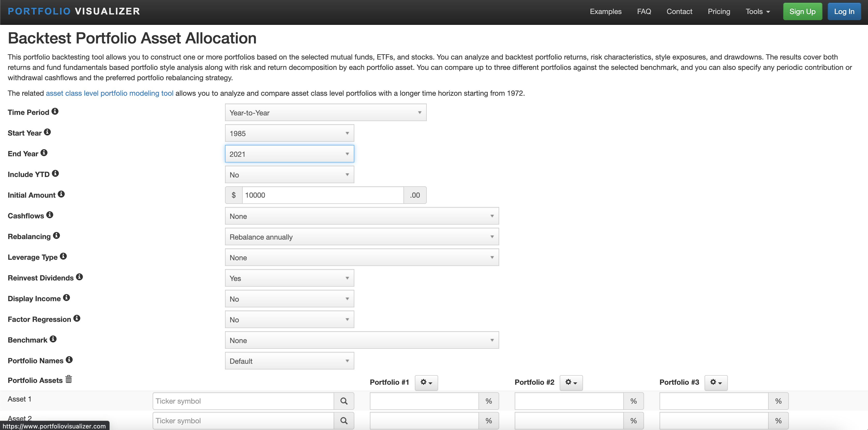Click the info icon next to Time Period

[55, 111]
